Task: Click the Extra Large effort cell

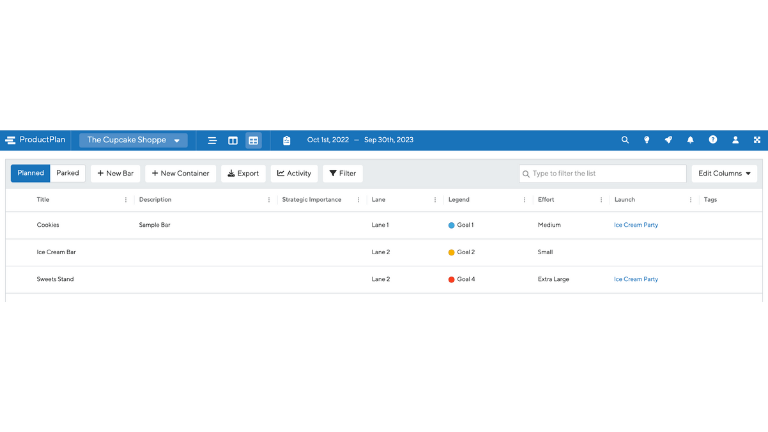Action: pos(553,279)
